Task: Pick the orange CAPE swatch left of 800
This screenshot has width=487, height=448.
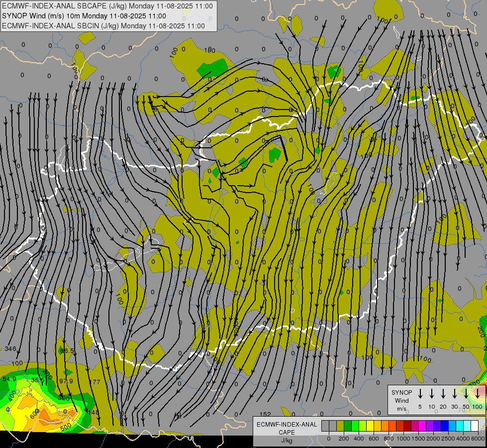Action: point(385,426)
